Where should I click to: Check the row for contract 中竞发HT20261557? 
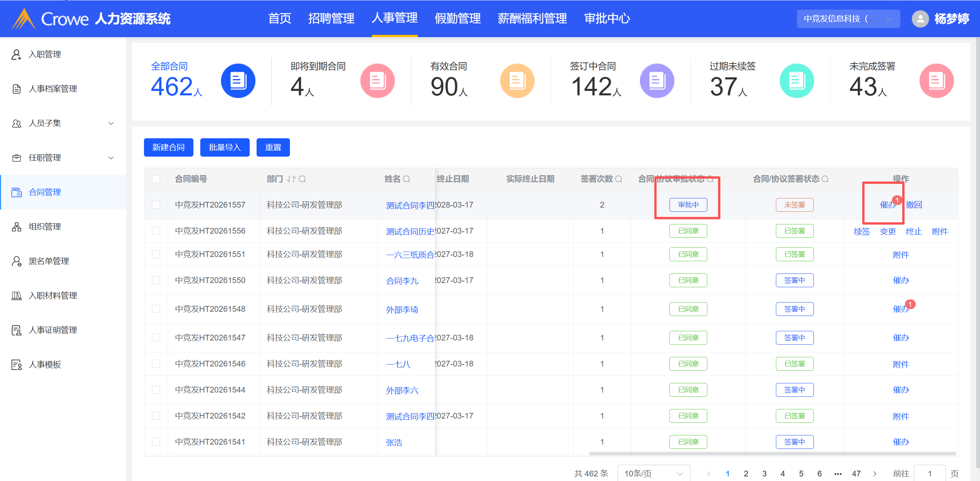click(156, 205)
